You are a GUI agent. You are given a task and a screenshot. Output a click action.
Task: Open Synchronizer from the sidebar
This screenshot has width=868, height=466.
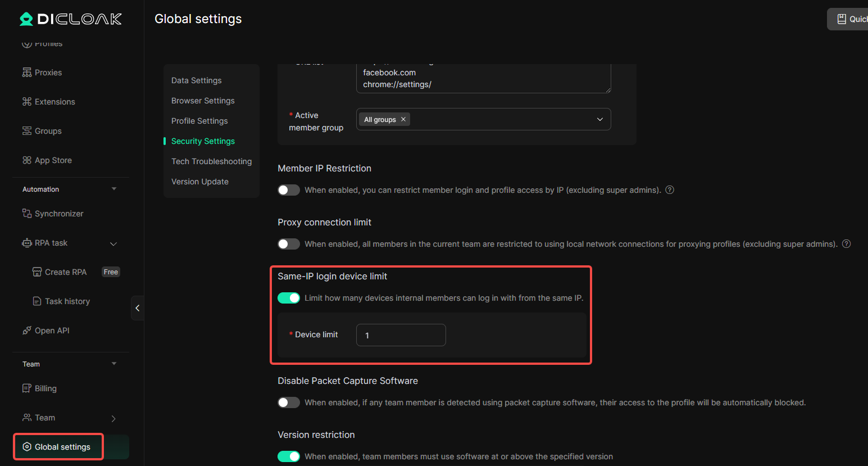[53, 214]
